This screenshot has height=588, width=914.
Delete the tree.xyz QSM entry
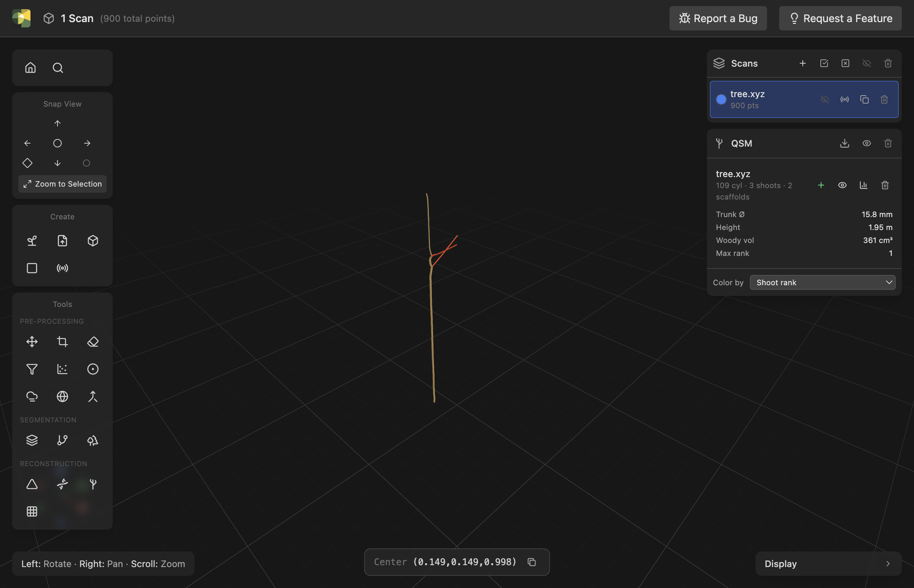point(885,185)
